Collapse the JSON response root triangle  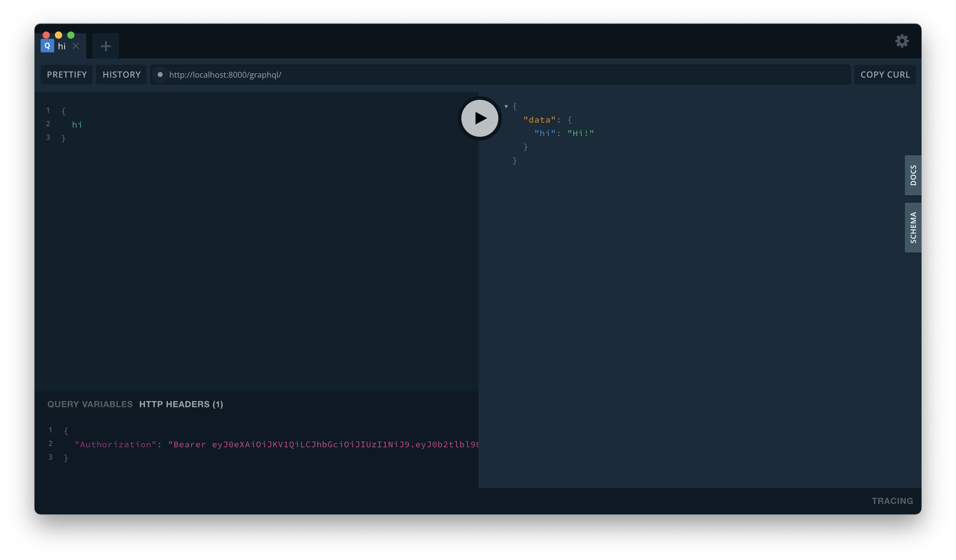coord(506,107)
